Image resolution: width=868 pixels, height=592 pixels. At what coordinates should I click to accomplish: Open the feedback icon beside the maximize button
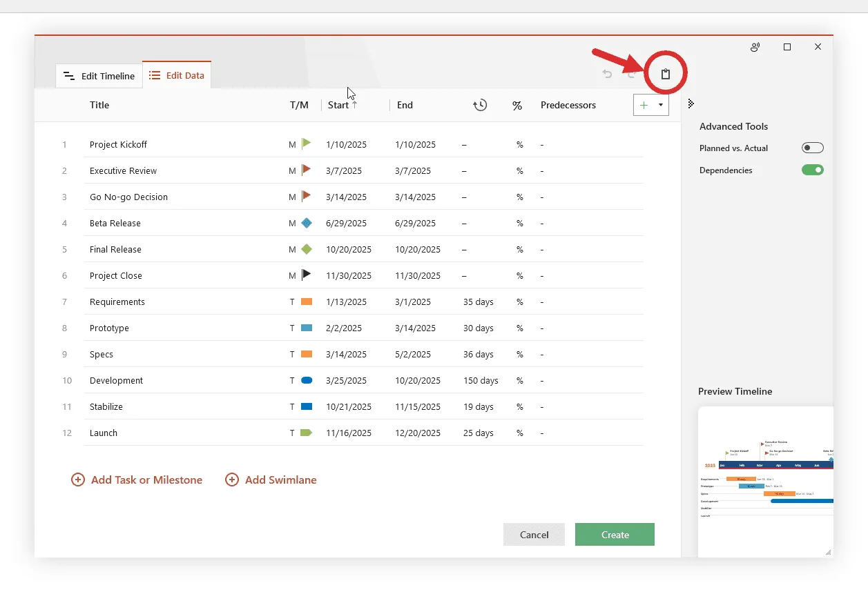pyautogui.click(x=755, y=47)
